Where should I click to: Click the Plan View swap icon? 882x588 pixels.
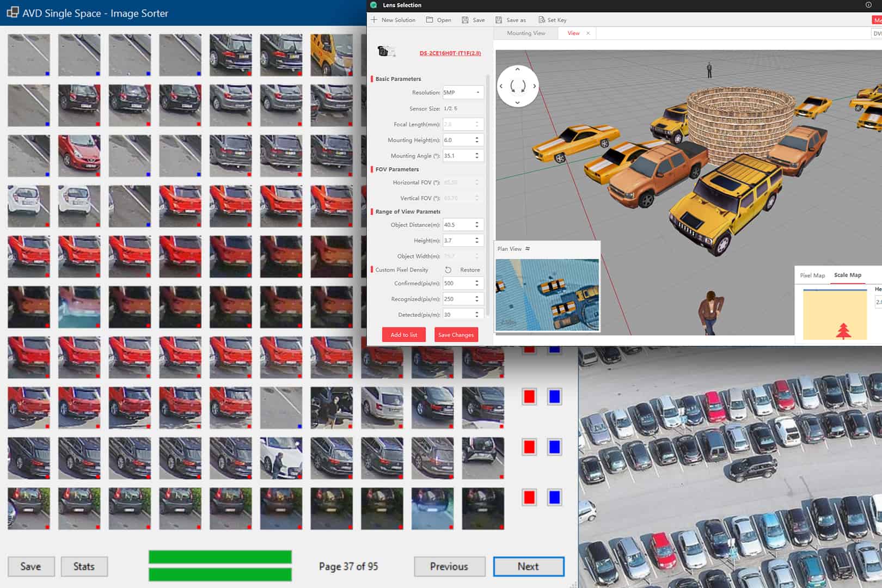528,249
